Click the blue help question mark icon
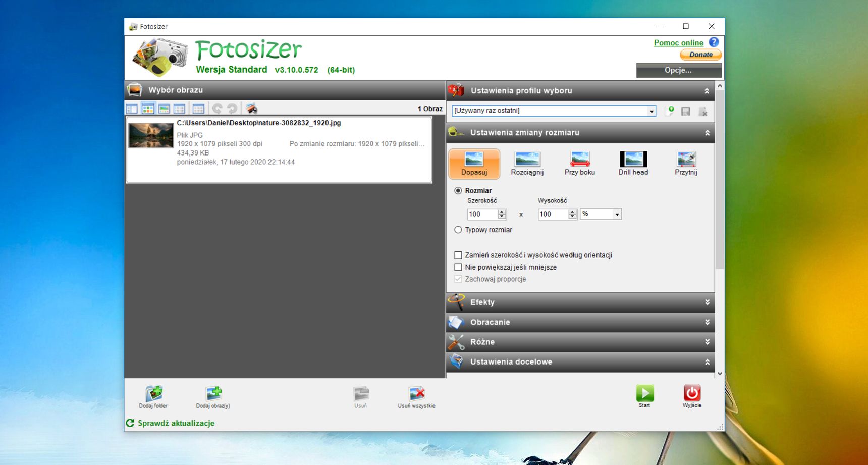868x465 pixels. click(x=714, y=42)
